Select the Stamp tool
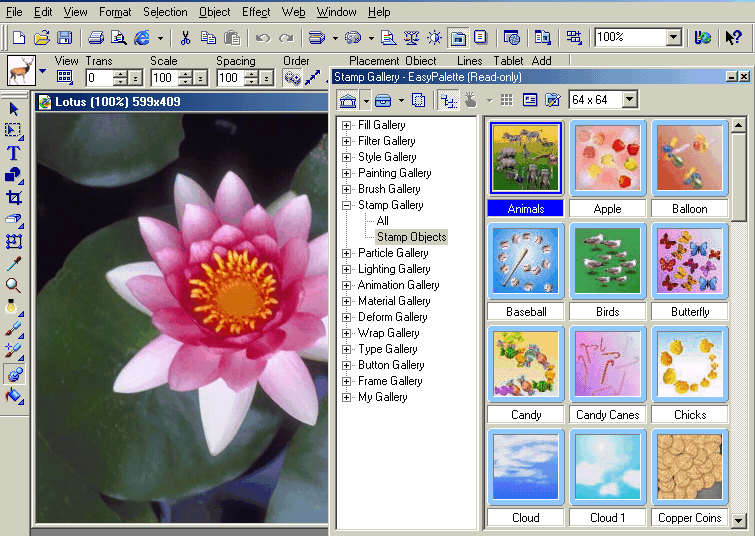The height and width of the screenshot is (536, 755). pos(14,374)
